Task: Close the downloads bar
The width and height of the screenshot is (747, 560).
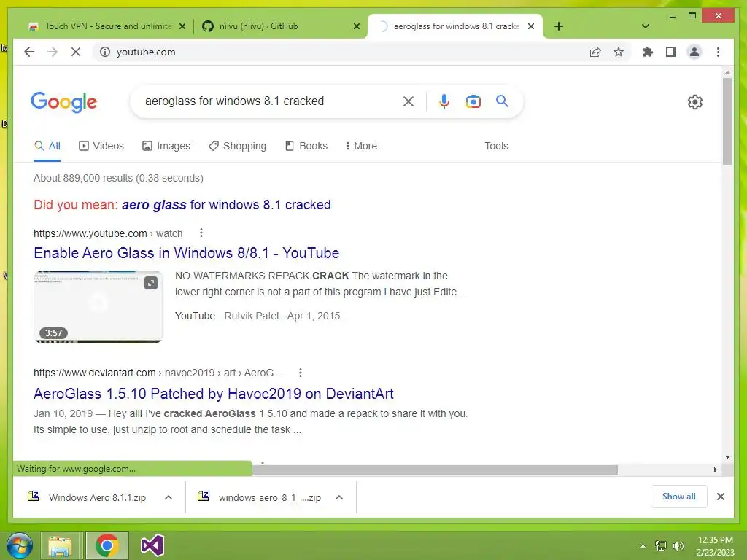Action: [721, 497]
